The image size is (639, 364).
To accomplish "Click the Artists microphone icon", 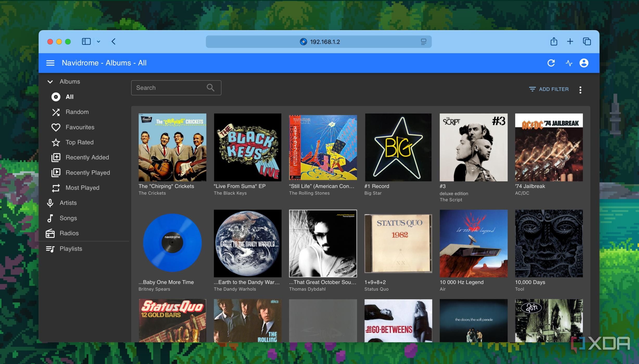I will tap(50, 203).
